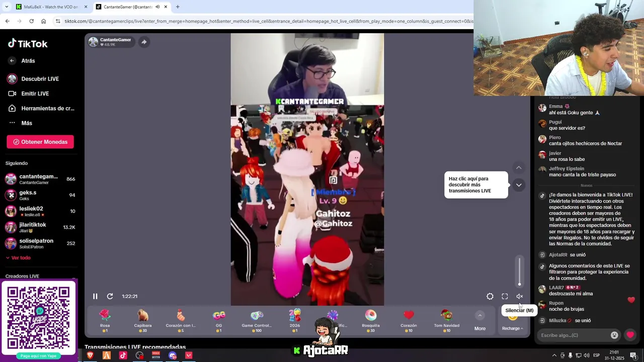Open CantanteGamer streamer profile avatar

pos(93,42)
